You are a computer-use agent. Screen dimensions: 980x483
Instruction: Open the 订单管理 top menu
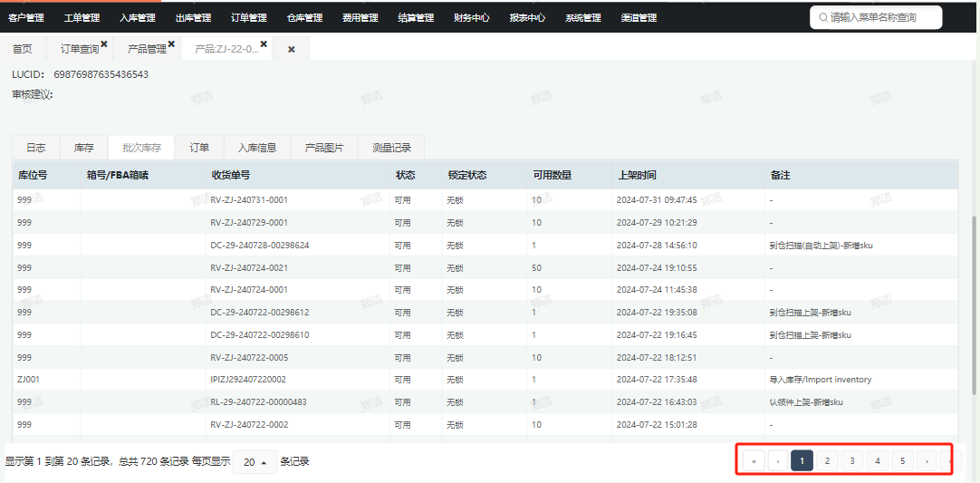click(x=249, y=18)
